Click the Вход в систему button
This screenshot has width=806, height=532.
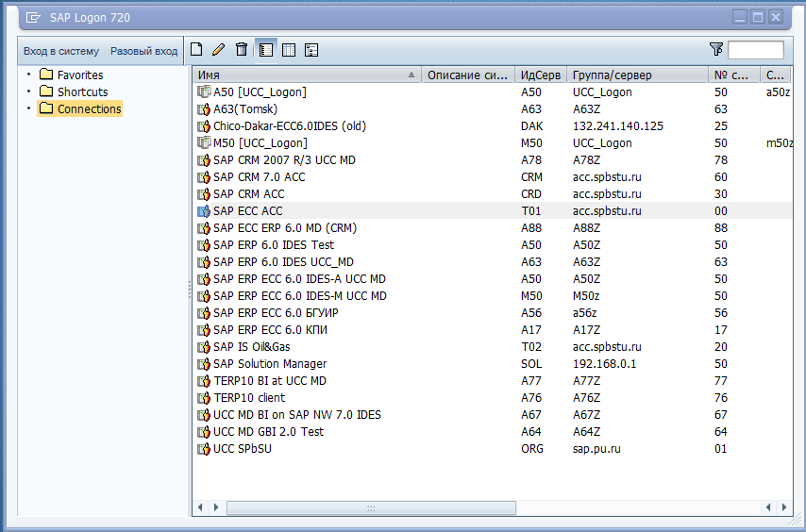tap(61, 51)
